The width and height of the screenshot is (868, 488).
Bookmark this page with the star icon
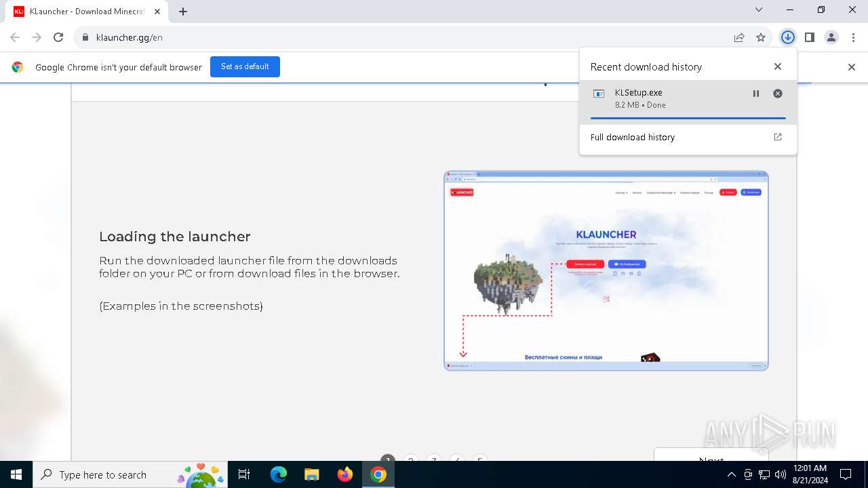tap(761, 37)
